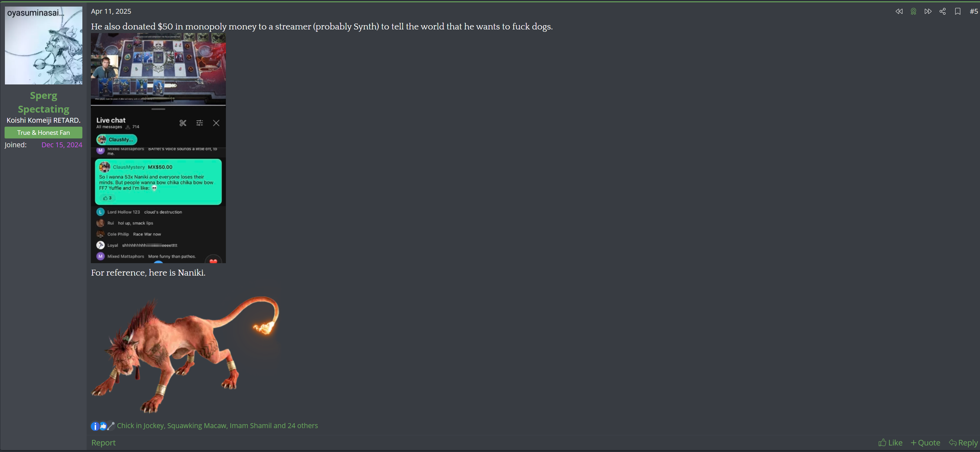This screenshot has height=452, width=980.
Task: Bookmark post #5
Action: point(958,11)
